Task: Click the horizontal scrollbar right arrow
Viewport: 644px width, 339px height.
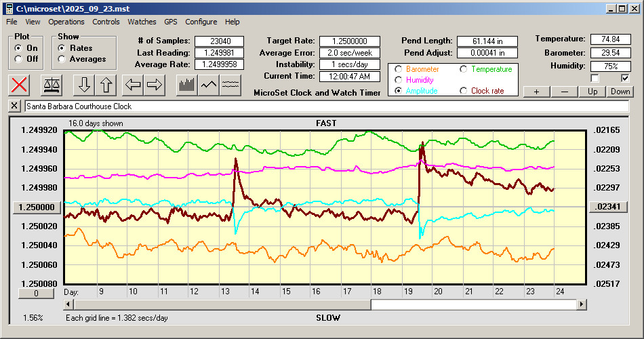Action: [581, 304]
